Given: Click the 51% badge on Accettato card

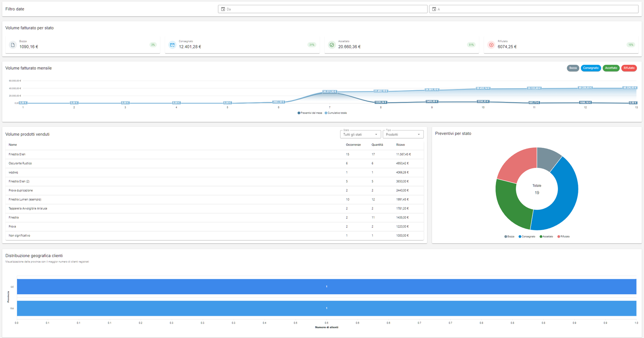Looking at the screenshot, I should [471, 45].
